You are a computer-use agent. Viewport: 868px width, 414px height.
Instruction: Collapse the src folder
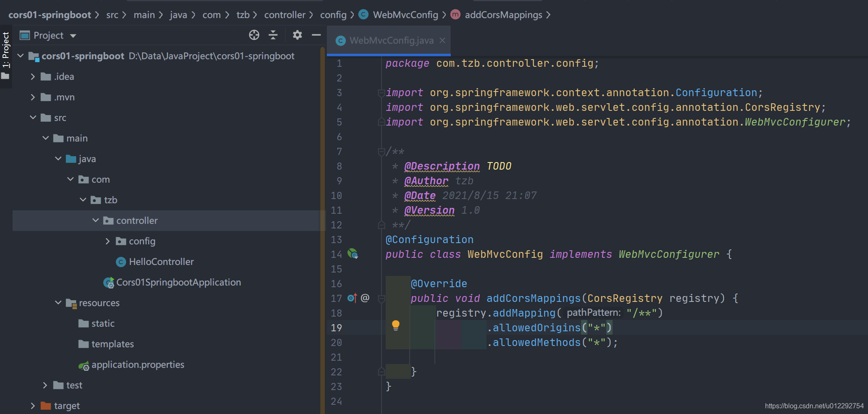pyautogui.click(x=33, y=118)
